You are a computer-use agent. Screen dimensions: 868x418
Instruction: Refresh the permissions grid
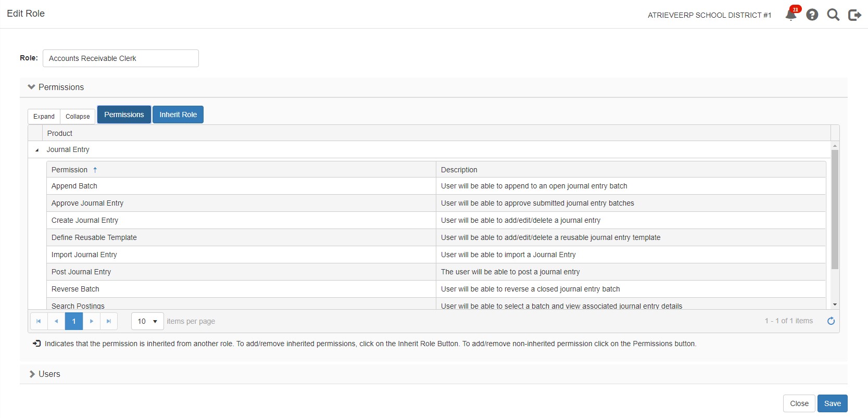pos(831,321)
